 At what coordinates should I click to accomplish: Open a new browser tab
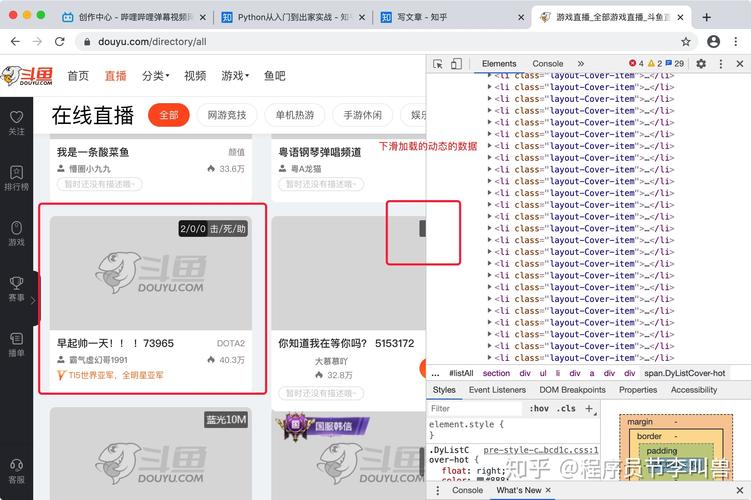tap(706, 17)
